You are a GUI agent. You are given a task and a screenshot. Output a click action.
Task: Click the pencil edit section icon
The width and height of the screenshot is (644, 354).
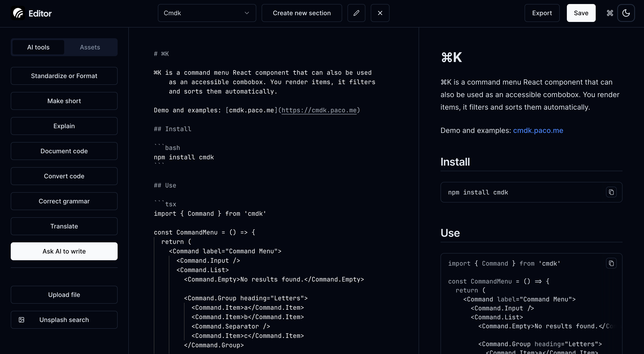point(356,13)
